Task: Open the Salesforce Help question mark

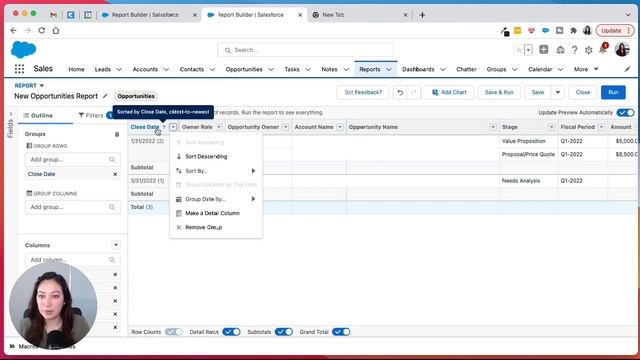Action: click(574, 50)
